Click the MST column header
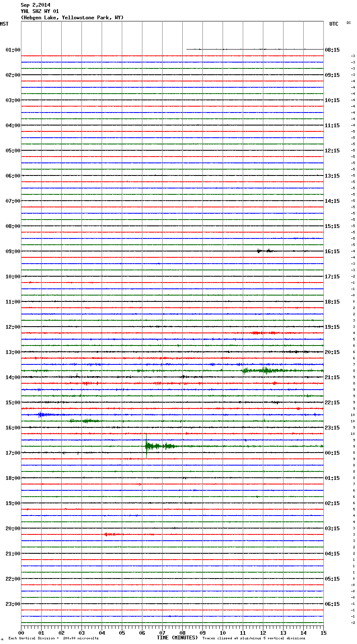This screenshot has height=644, width=357. (x=4, y=24)
